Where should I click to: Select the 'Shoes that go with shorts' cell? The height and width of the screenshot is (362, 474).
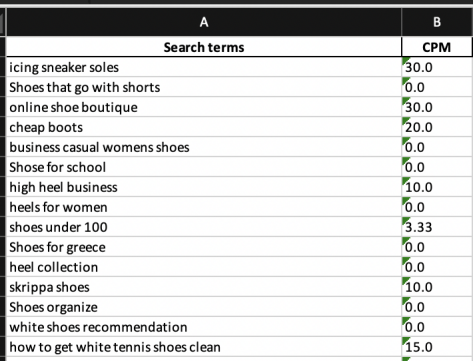[x=204, y=87]
